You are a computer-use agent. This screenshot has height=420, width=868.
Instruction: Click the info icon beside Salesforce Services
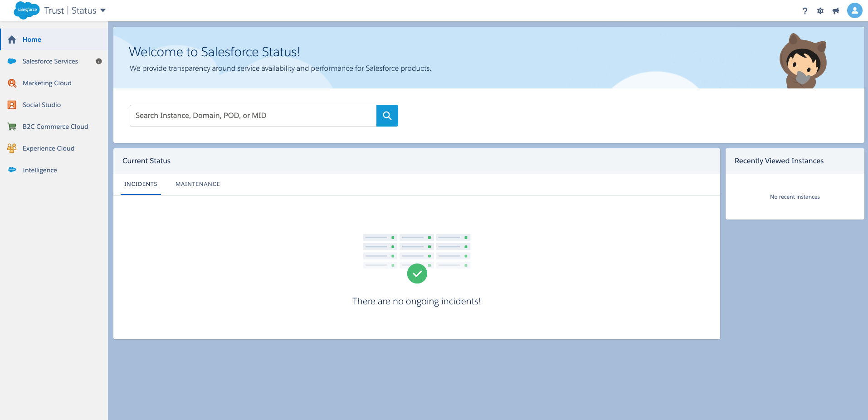point(99,61)
